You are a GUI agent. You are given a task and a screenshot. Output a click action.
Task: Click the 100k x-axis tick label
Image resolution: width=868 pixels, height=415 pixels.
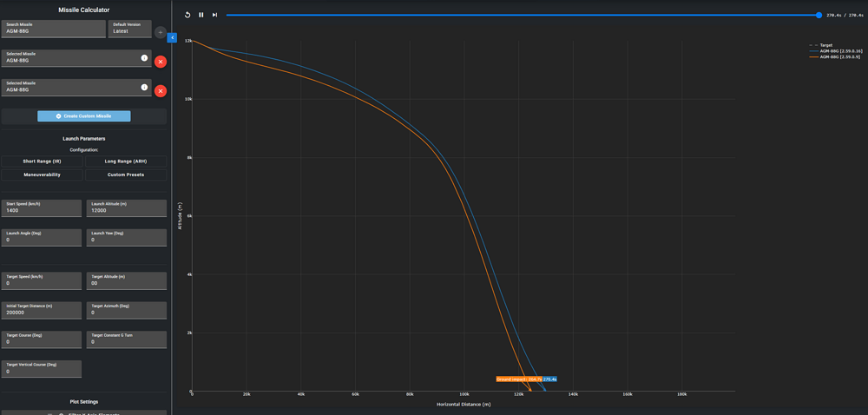pyautogui.click(x=464, y=395)
